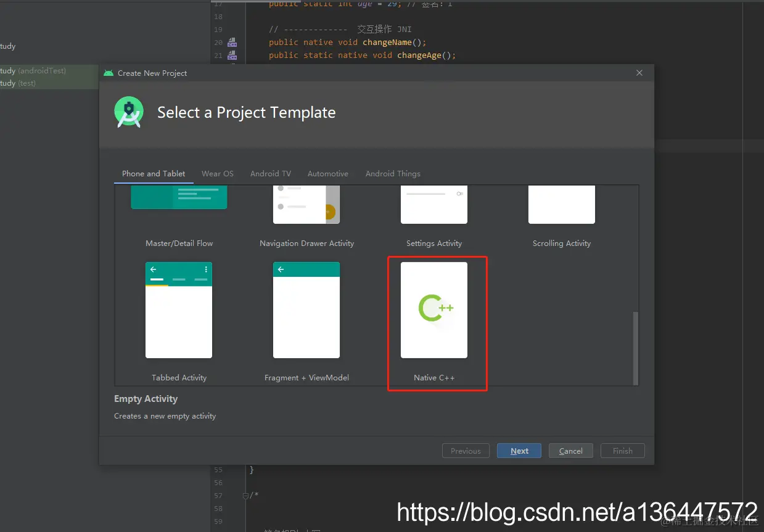Screen dimensions: 764x532
Task: Click the Finish button
Action: (x=623, y=451)
